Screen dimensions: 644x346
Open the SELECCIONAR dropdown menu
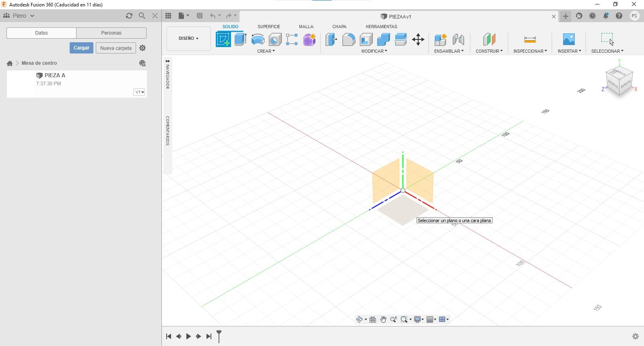(x=607, y=51)
